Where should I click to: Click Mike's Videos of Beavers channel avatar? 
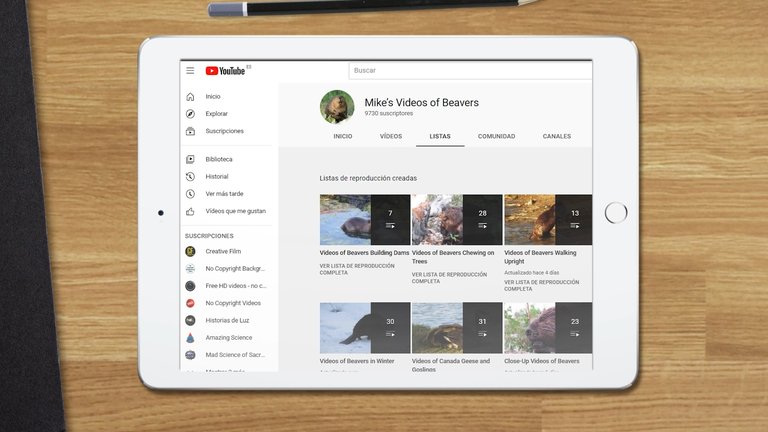pos(337,107)
